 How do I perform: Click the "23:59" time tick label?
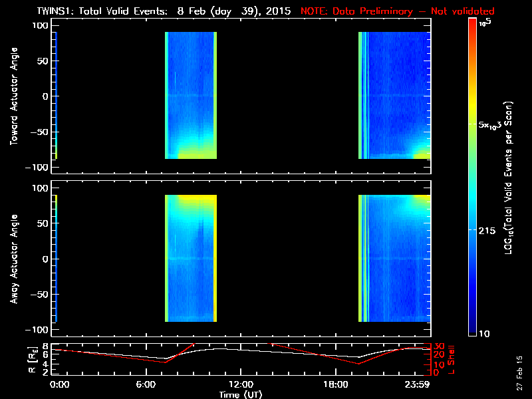point(418,385)
